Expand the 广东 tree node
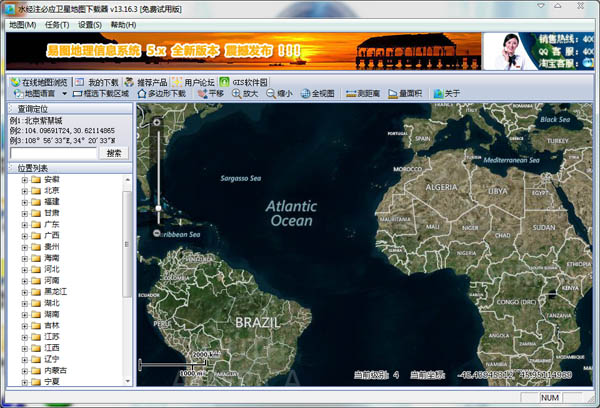 (x=25, y=224)
